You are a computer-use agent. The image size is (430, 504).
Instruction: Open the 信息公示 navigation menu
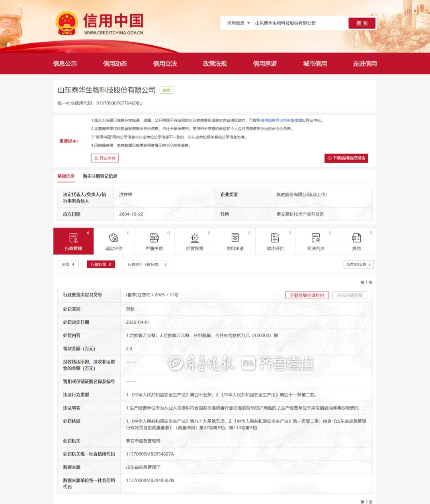[65, 64]
